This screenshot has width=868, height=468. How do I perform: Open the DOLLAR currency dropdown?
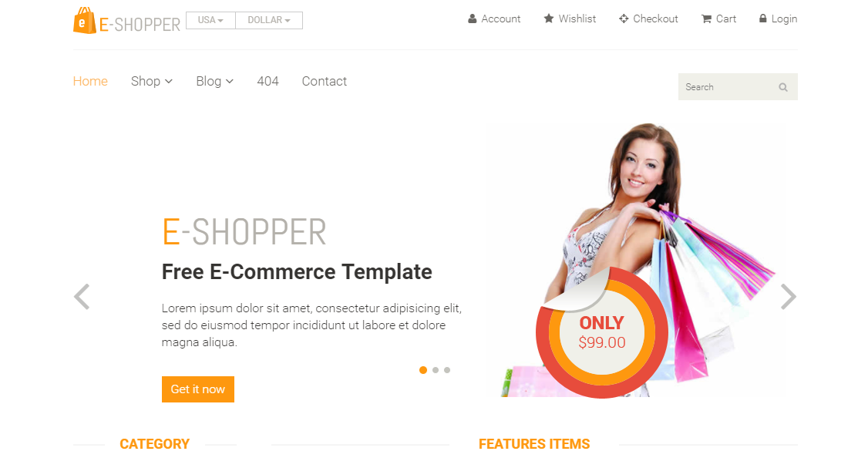click(x=269, y=21)
